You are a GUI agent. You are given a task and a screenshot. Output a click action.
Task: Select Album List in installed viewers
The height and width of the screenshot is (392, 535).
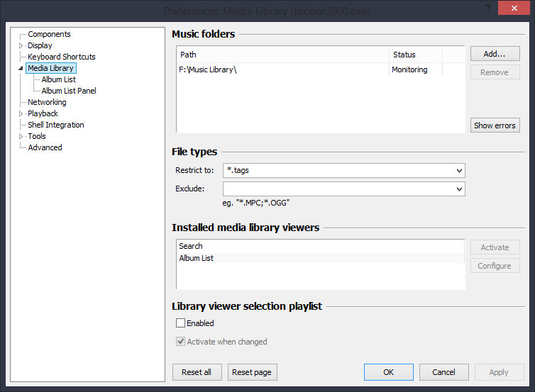click(x=197, y=259)
